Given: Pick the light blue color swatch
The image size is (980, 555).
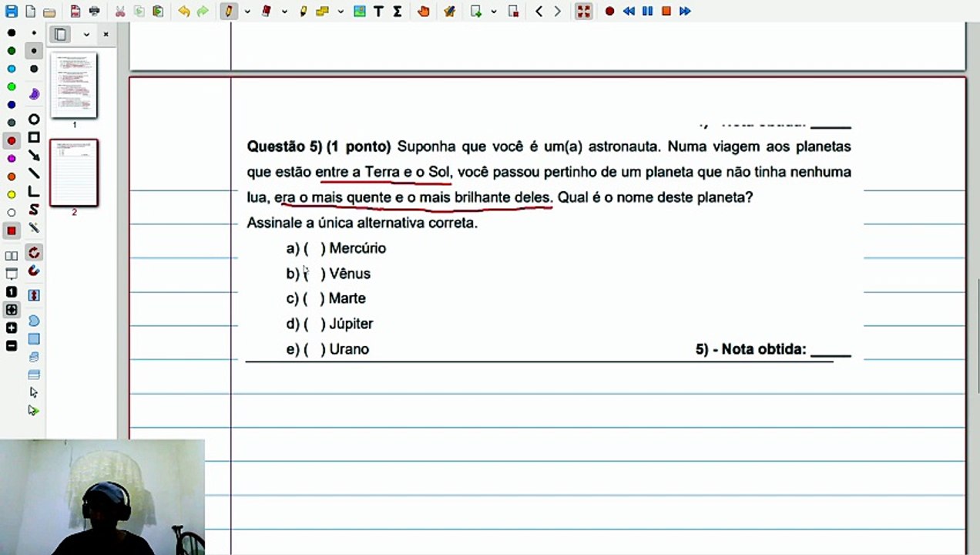Looking at the screenshot, I should [x=12, y=69].
